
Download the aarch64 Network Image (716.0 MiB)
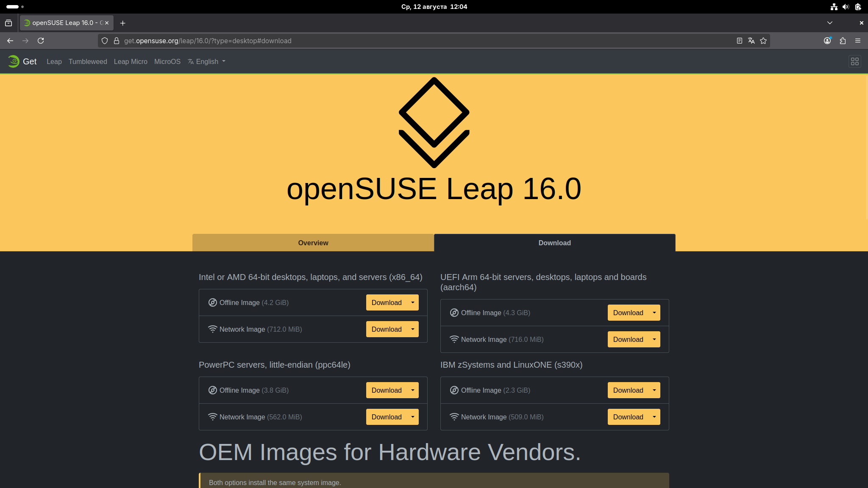click(x=628, y=339)
